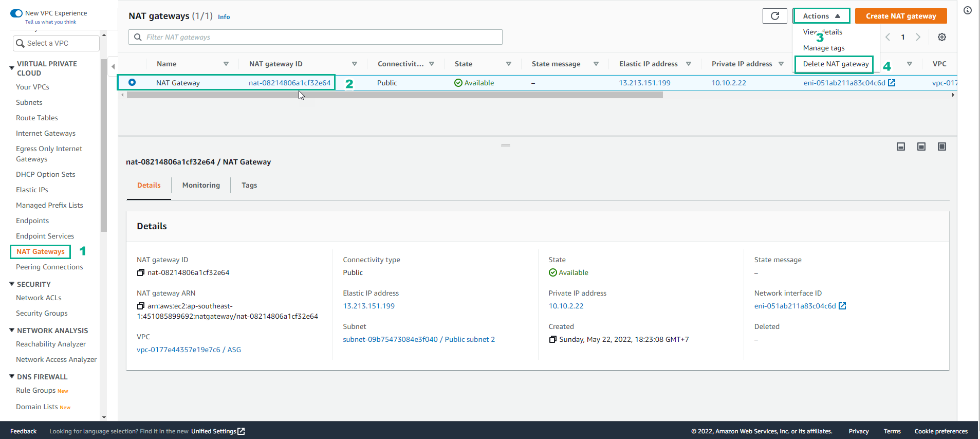The height and width of the screenshot is (439, 980).
Task: Open Cookie preferences in footer
Action: click(941, 431)
